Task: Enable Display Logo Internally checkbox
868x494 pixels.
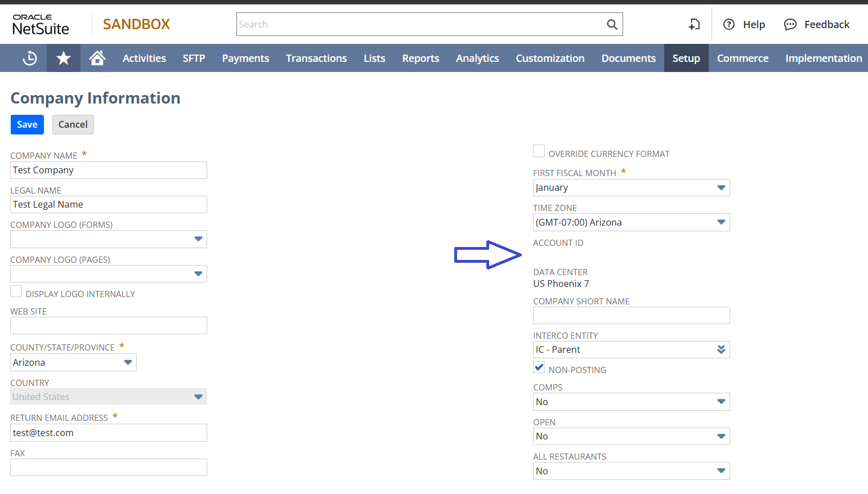Action: pos(16,291)
